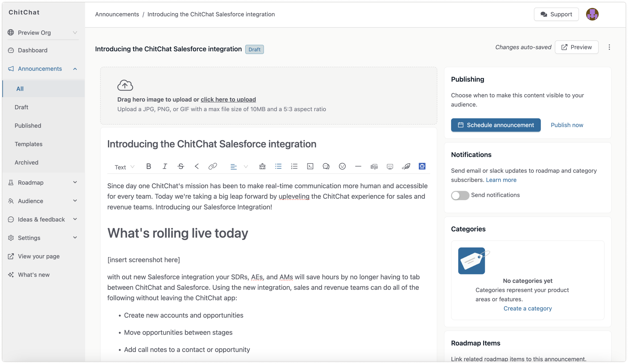
Task: Open the Preview button
Action: point(577,47)
